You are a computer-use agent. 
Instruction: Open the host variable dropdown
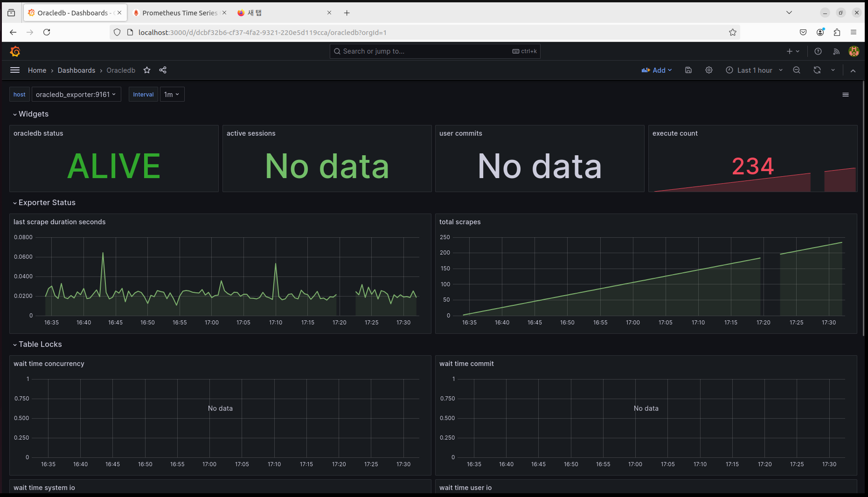76,94
